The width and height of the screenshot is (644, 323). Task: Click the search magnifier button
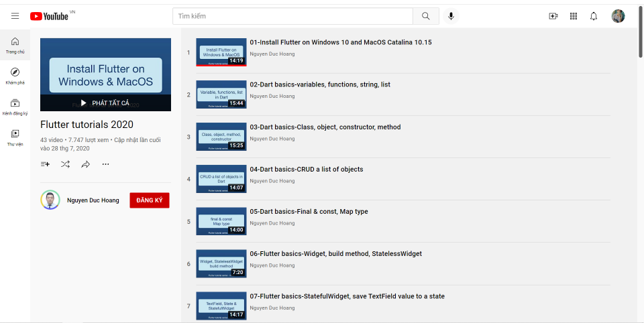426,16
